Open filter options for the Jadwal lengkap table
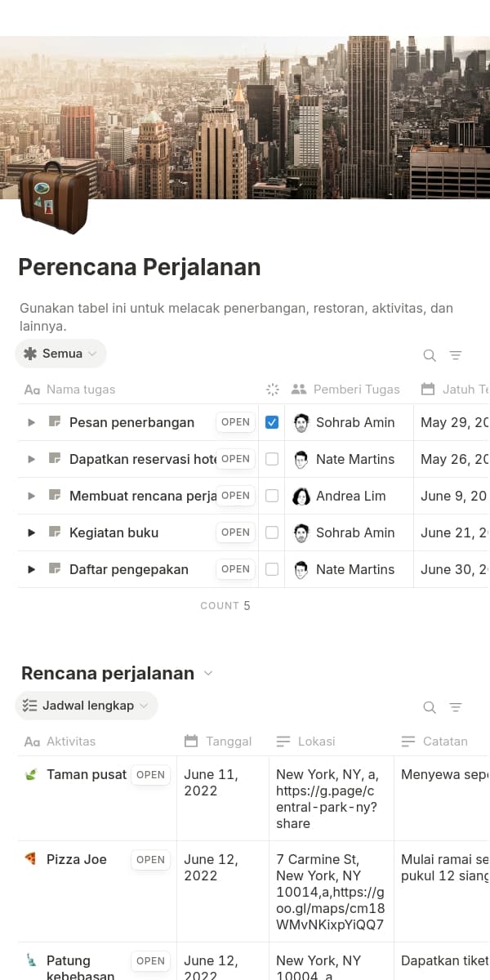This screenshot has width=490, height=980. 455,707
